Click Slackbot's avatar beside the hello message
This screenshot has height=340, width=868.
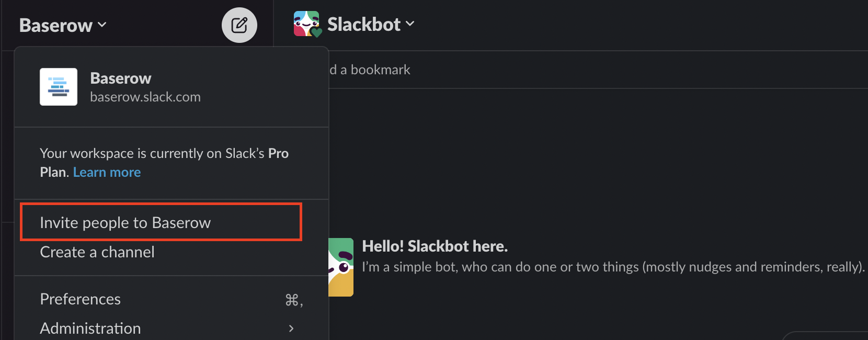pos(341,267)
